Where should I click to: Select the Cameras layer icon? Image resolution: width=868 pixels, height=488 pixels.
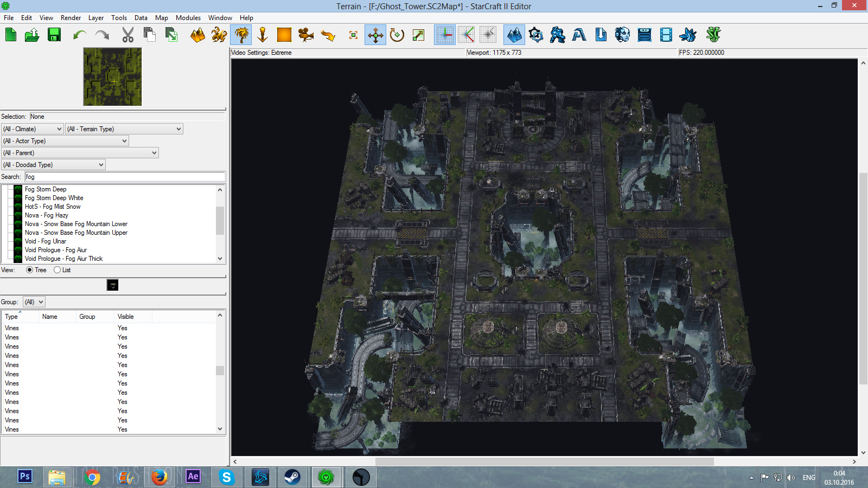pyautogui.click(x=306, y=35)
